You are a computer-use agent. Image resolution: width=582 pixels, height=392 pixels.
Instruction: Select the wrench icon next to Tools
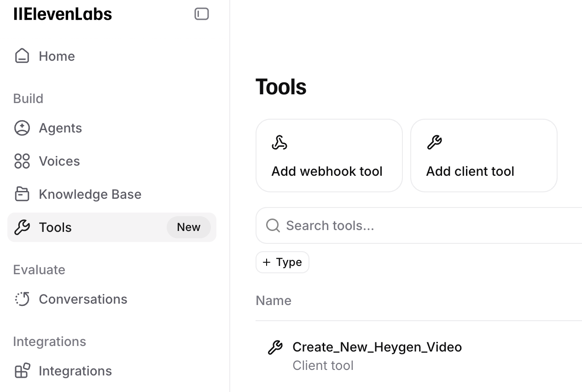point(23,227)
